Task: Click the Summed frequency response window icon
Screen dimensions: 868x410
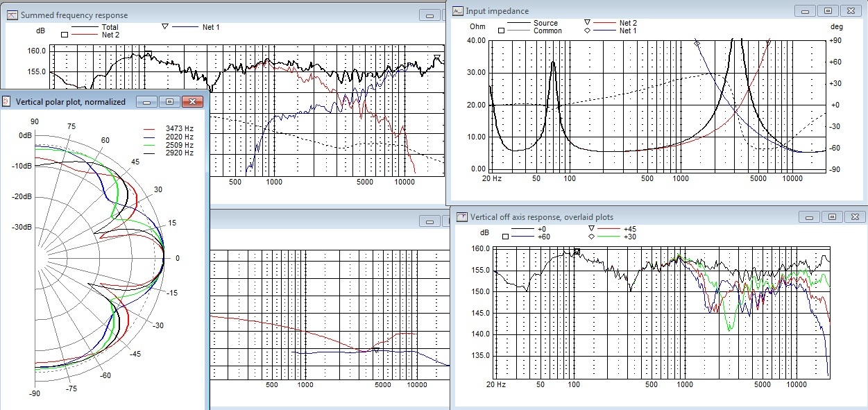Action: (11, 15)
